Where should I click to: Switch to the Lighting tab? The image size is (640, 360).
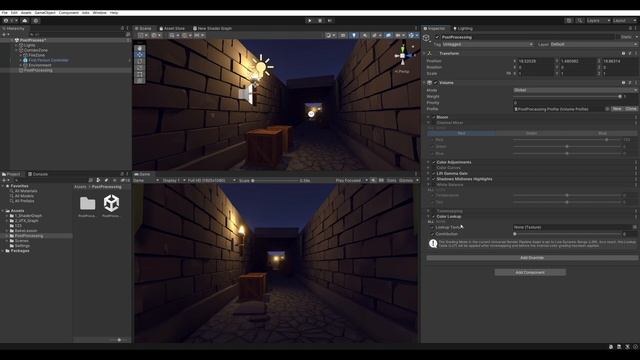tap(463, 29)
